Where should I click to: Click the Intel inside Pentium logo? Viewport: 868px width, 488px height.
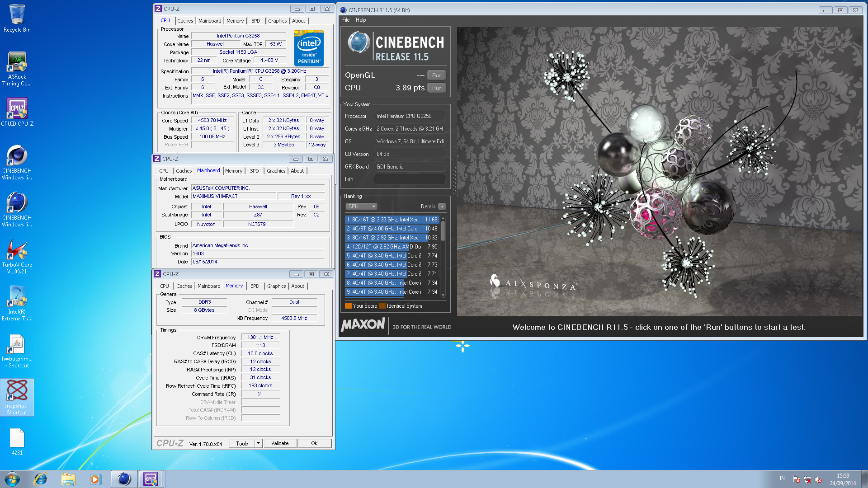309,48
